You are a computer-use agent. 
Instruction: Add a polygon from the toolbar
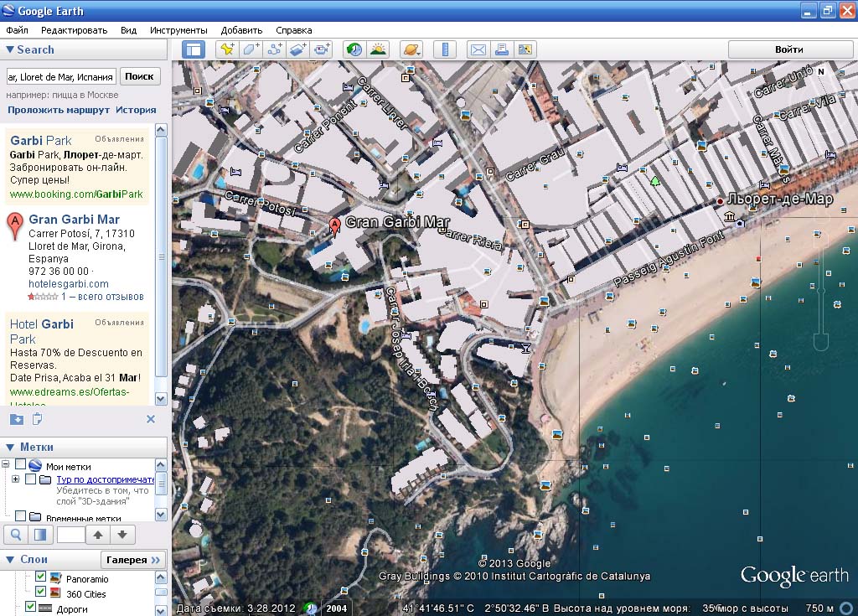point(251,49)
